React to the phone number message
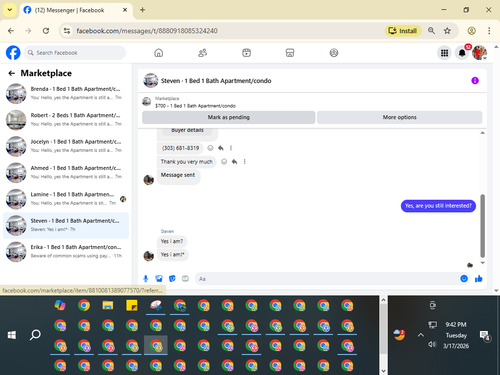The image size is (500, 375). click(210, 148)
